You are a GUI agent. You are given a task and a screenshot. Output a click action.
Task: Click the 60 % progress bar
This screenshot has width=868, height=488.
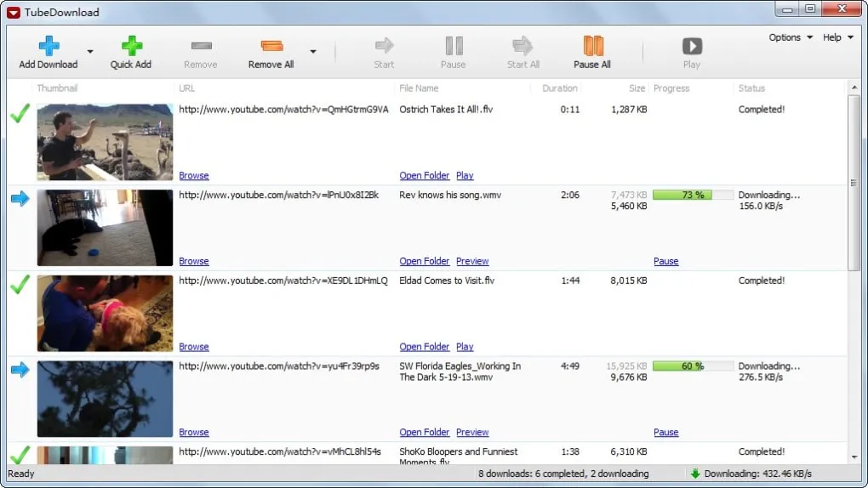click(x=693, y=366)
